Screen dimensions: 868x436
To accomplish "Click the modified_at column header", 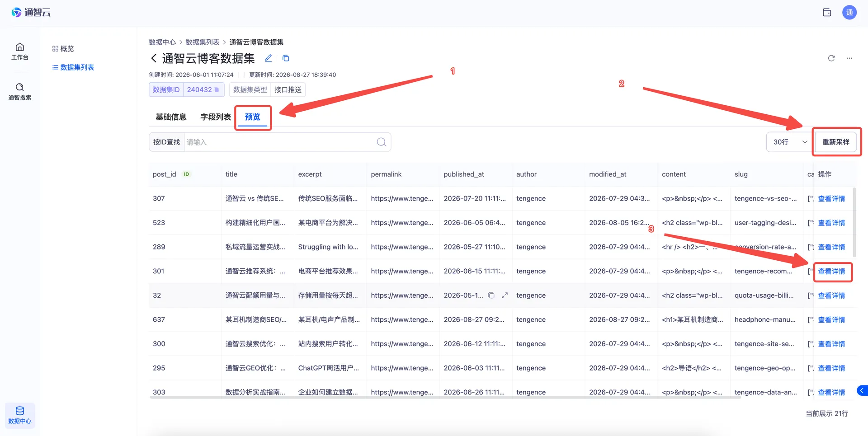I will point(608,174).
